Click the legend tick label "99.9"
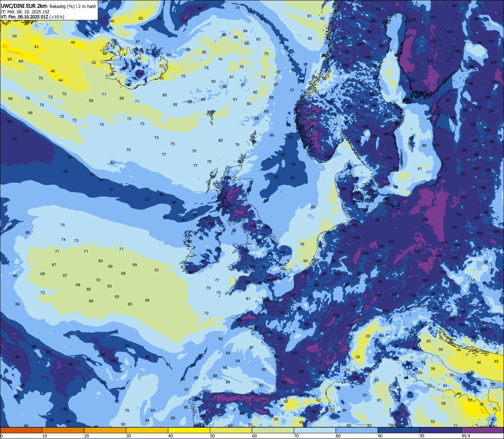 [x=466, y=436]
